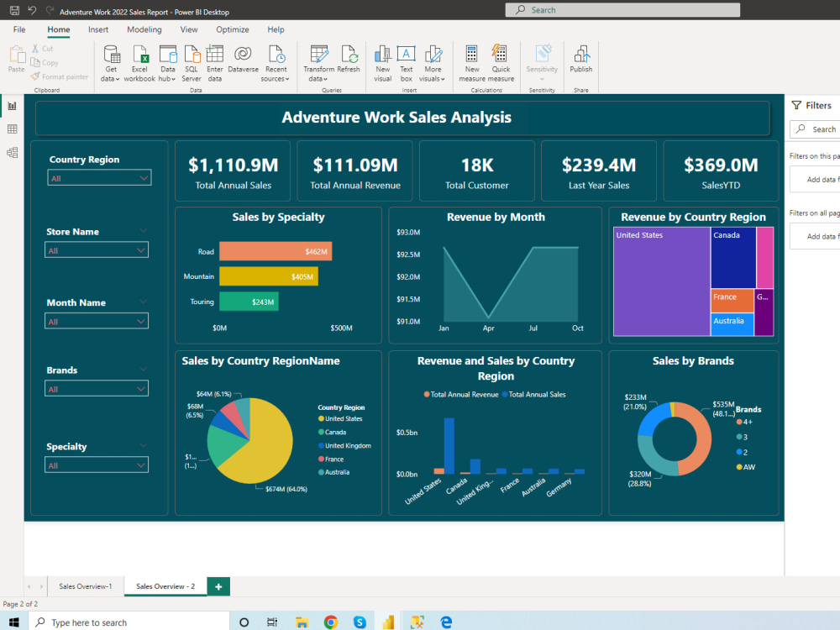Image resolution: width=840 pixels, height=630 pixels.
Task: Click the Copy icon
Action: [35, 62]
